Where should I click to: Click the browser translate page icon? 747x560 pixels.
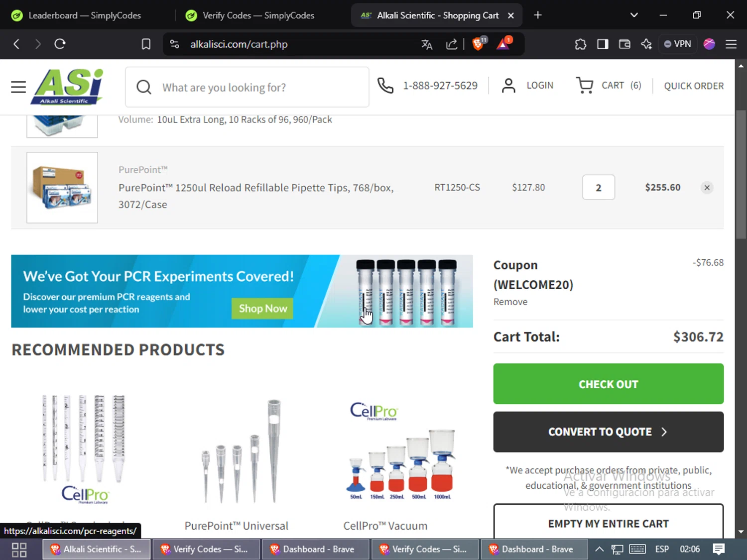(427, 44)
